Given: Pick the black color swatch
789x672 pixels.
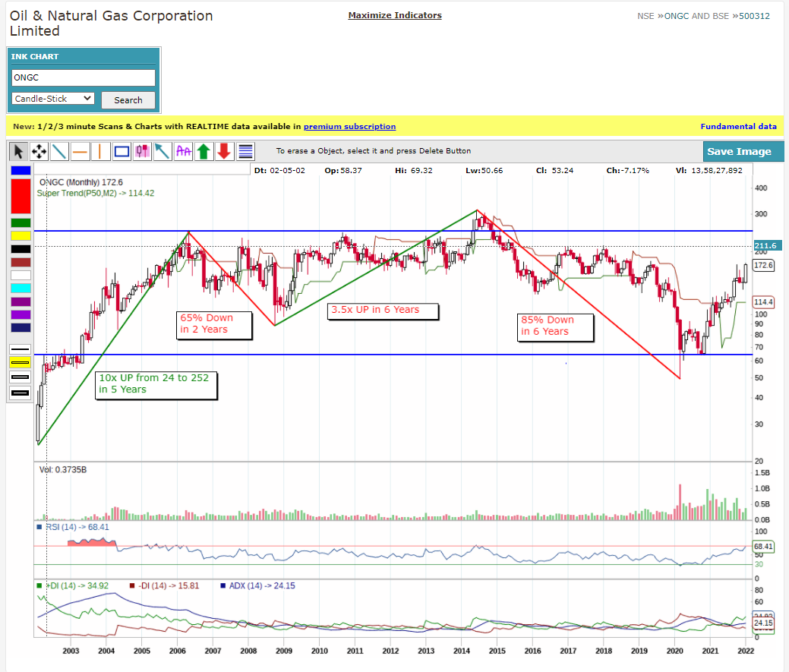Looking at the screenshot, I should (21, 249).
